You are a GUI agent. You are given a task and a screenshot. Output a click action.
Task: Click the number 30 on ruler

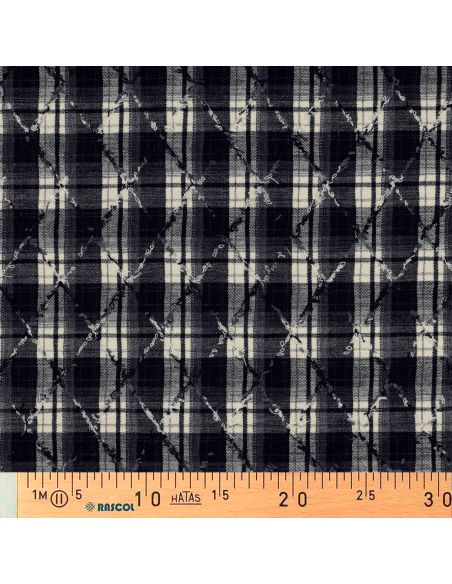(x=438, y=499)
